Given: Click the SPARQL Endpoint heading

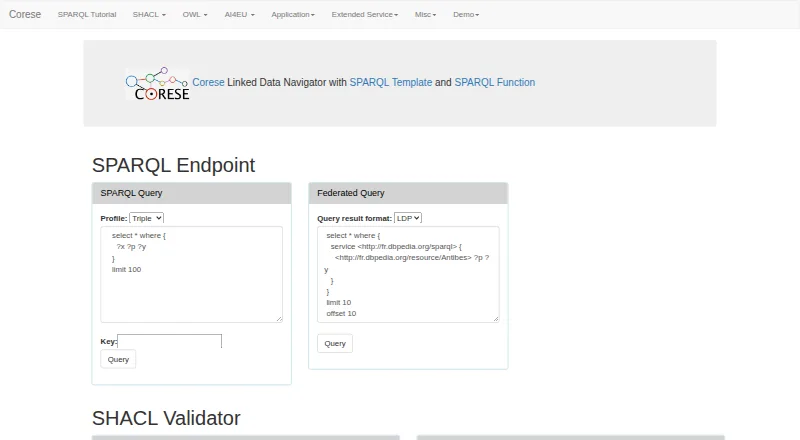Looking at the screenshot, I should [173, 165].
